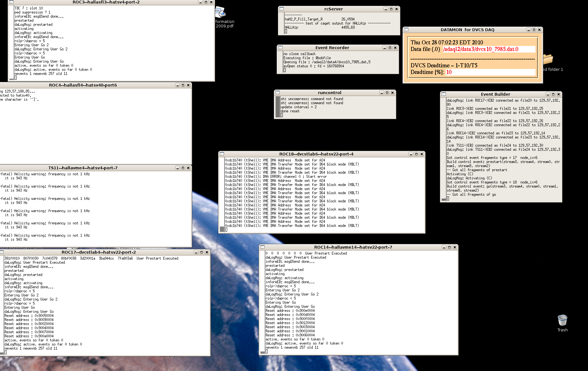Image resolution: width=588 pixels, height=371 pixels.
Task: Maximize the DATAMON for DVCS DAQ window
Action: 534,30
